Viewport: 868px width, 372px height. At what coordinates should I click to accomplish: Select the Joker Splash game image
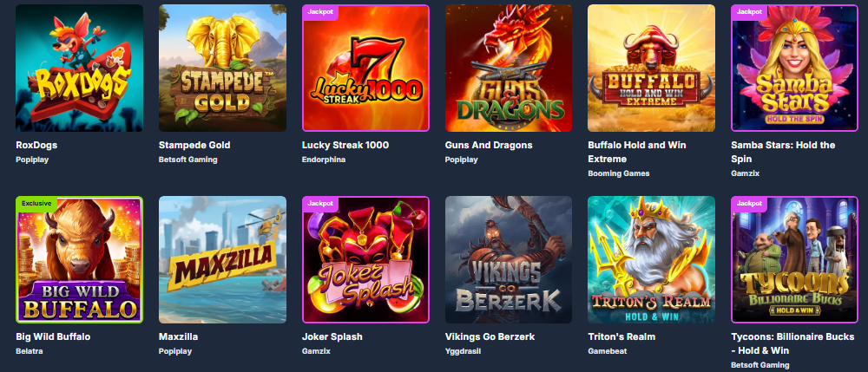coord(366,260)
